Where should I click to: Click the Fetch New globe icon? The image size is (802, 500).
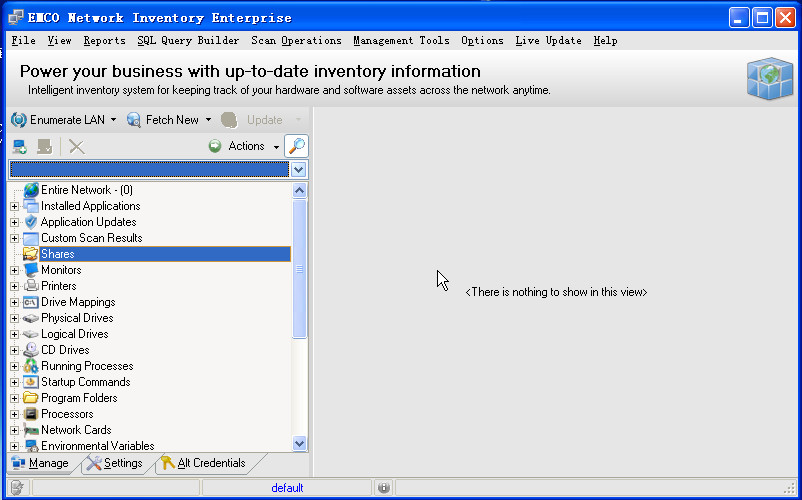tap(133, 120)
